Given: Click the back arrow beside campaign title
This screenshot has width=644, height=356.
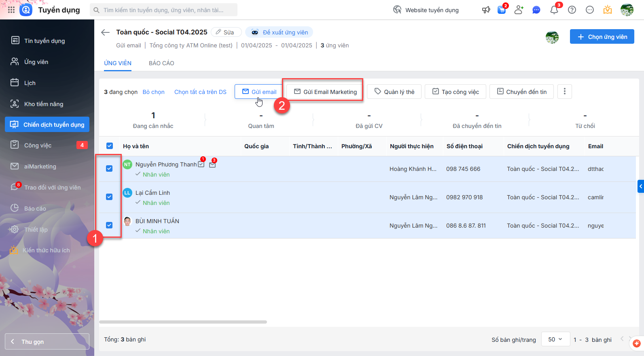Looking at the screenshot, I should [106, 32].
